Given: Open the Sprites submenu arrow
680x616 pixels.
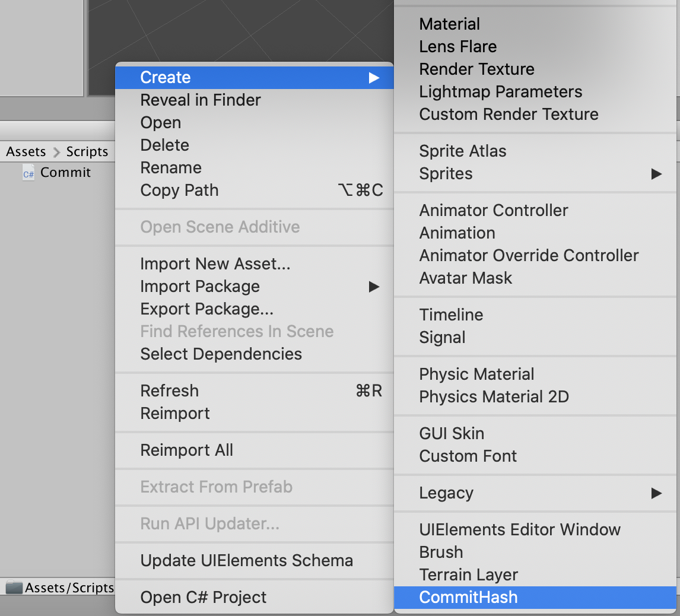Looking at the screenshot, I should click(x=656, y=174).
